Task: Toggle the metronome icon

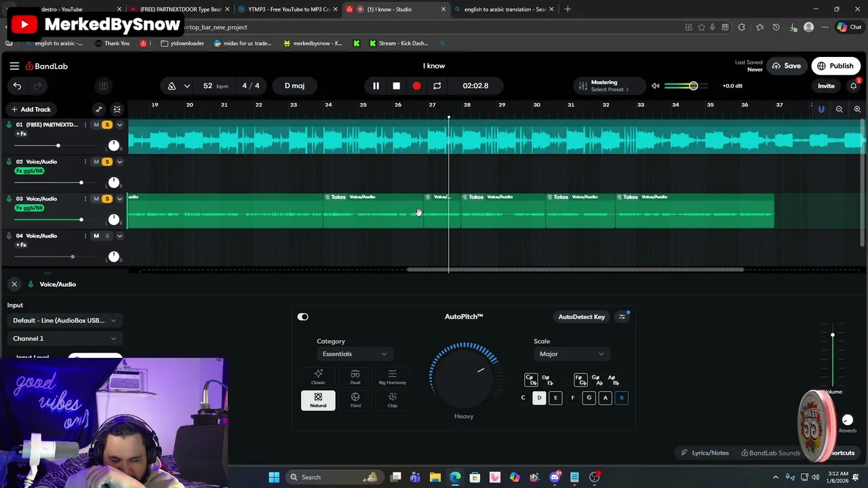Action: click(x=172, y=86)
